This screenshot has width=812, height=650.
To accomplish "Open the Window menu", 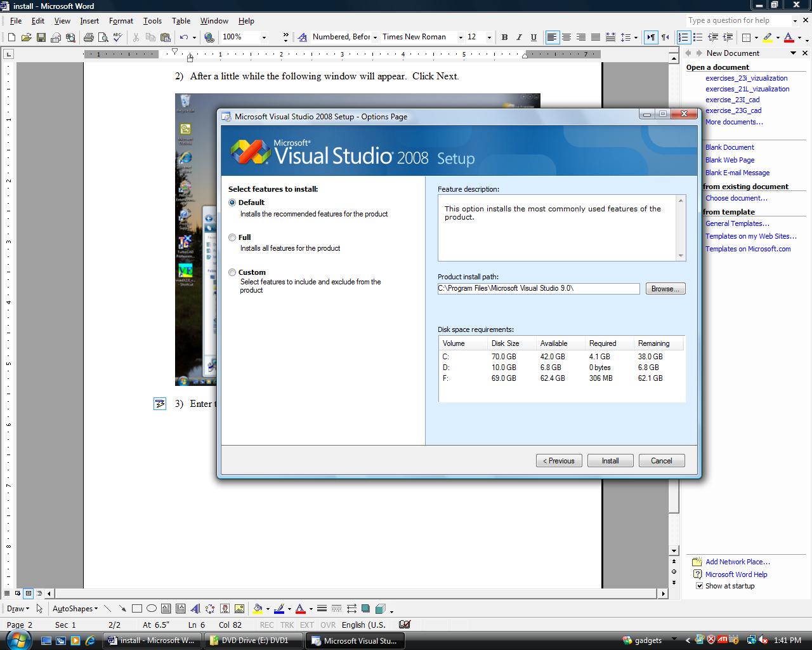I will (x=214, y=21).
